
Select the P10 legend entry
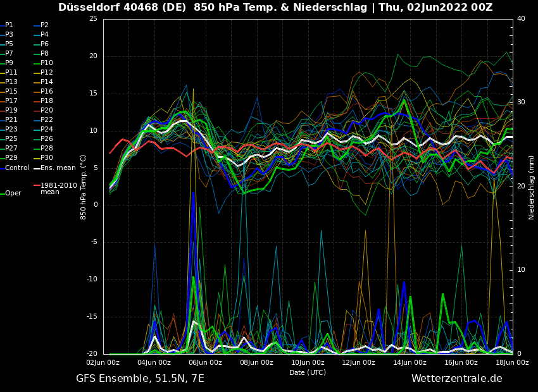click(x=47, y=63)
